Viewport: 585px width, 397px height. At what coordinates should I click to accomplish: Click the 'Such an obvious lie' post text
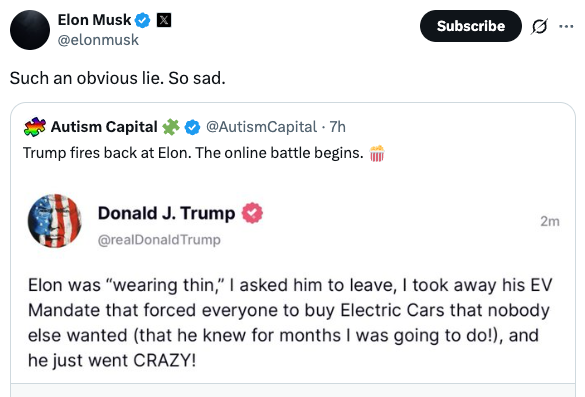point(118,78)
